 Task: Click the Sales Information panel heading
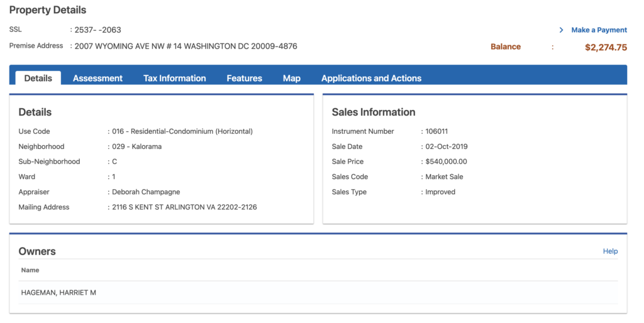(x=374, y=112)
